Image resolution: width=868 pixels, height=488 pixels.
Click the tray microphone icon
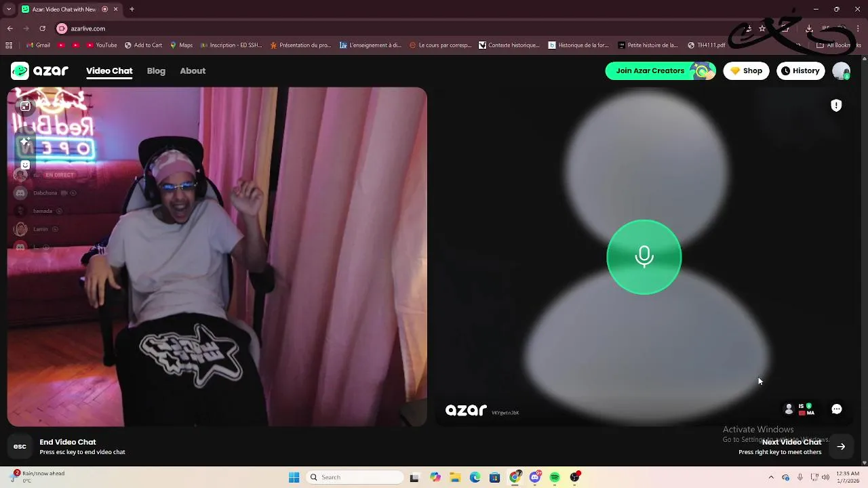(x=801, y=477)
